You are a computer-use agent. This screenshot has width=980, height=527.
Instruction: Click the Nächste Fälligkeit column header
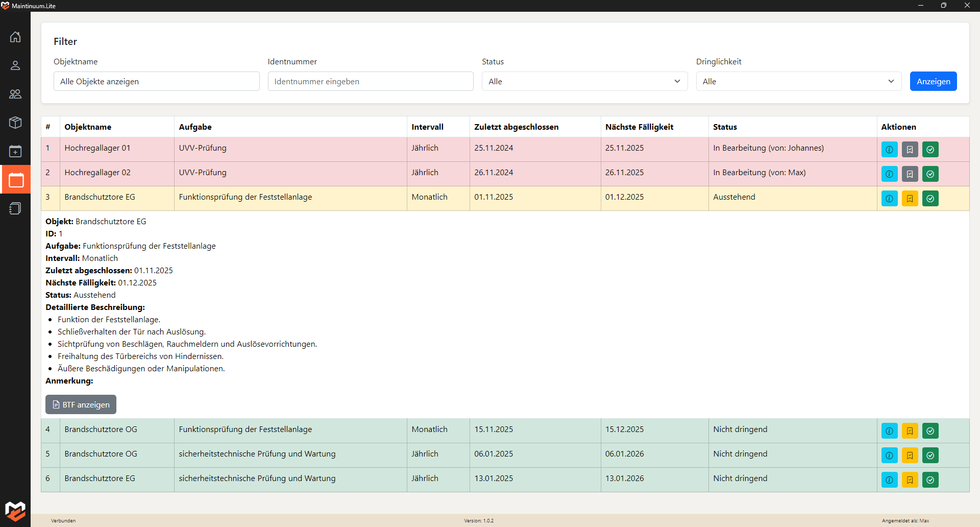pyautogui.click(x=639, y=127)
